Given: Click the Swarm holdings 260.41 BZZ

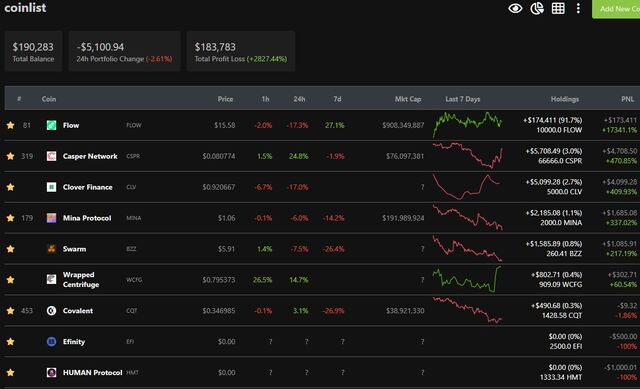Looking at the screenshot, I should tap(564, 254).
